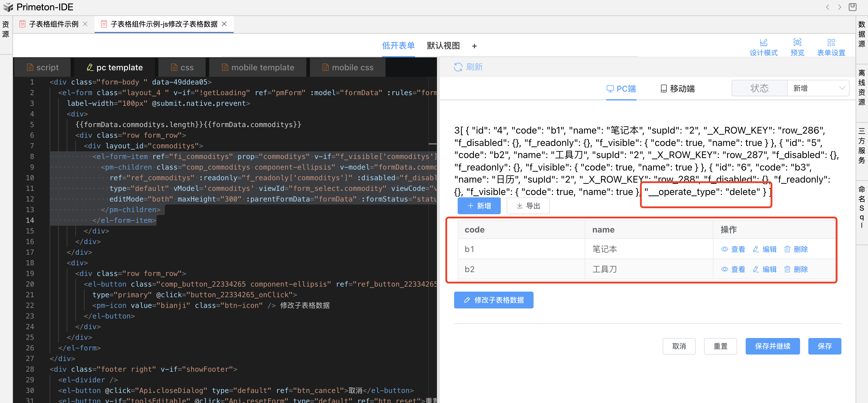The image size is (868, 403).
Task: Close the 子表格组件示例 tab
Action: [85, 24]
